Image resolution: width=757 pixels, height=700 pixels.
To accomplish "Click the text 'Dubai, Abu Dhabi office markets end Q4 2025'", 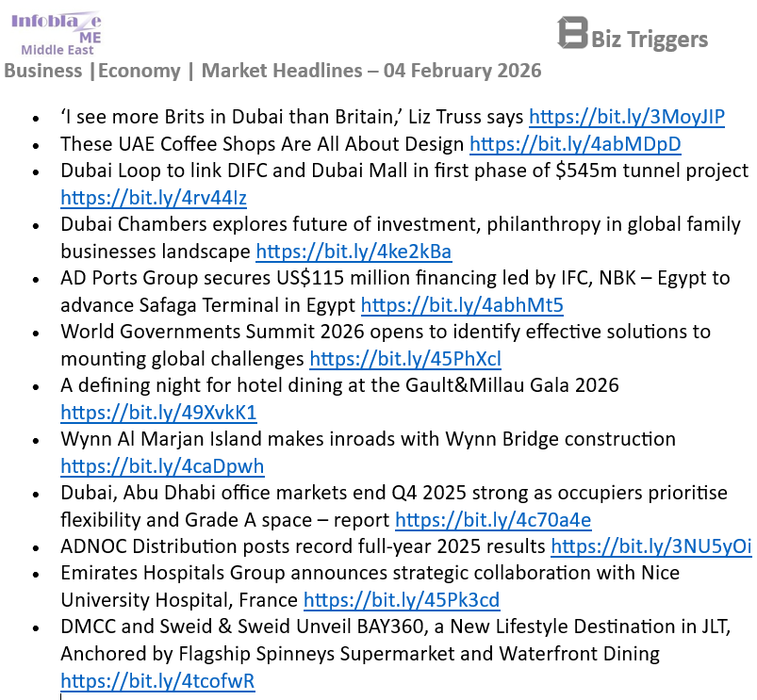I will point(264,493).
